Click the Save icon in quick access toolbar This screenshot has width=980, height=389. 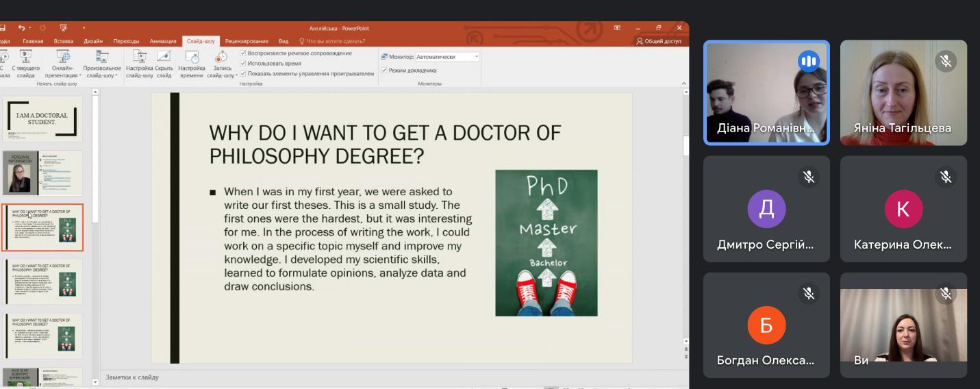click(2, 28)
